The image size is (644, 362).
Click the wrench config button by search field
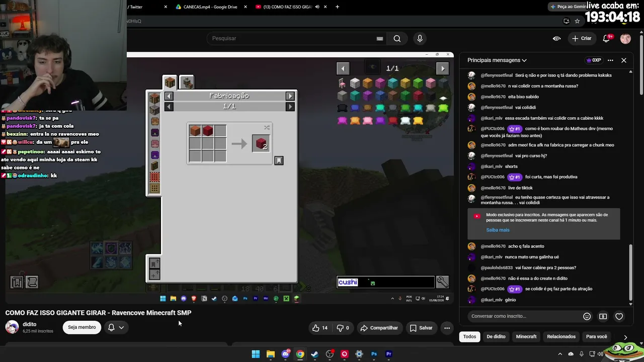[x=442, y=282]
